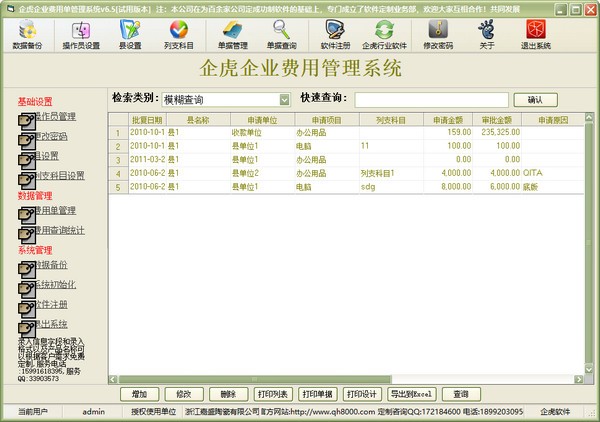
Task: Click the 打印列表 button
Action: coord(273,394)
